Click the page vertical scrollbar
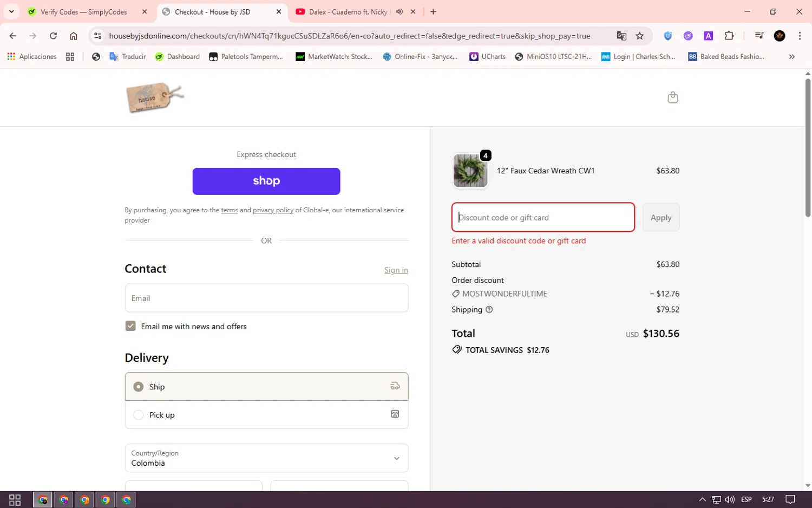 pyautogui.click(x=808, y=148)
